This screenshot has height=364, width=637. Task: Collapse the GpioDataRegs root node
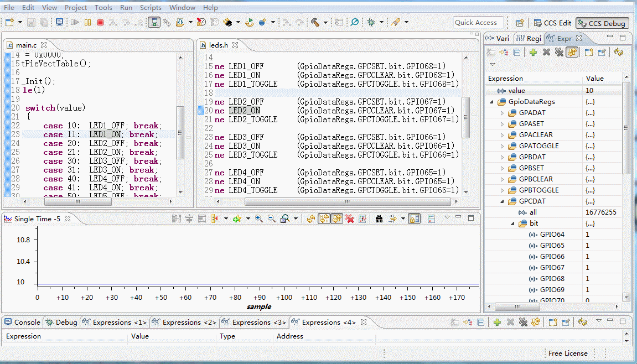coord(491,102)
